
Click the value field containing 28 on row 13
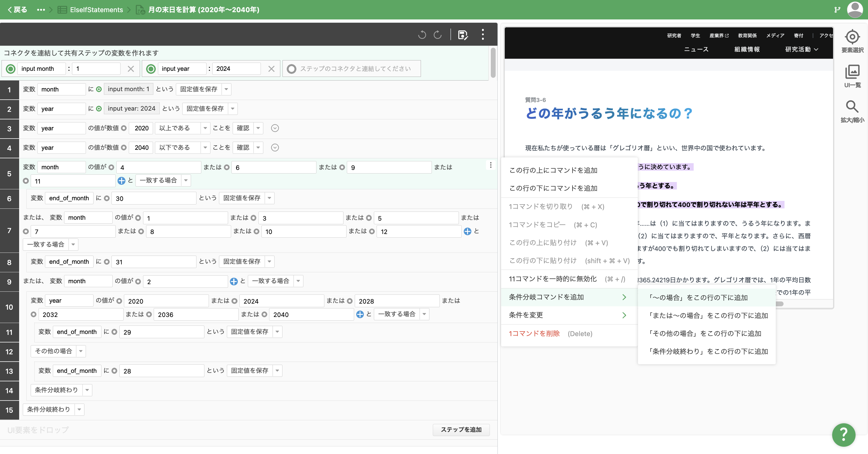(x=162, y=371)
